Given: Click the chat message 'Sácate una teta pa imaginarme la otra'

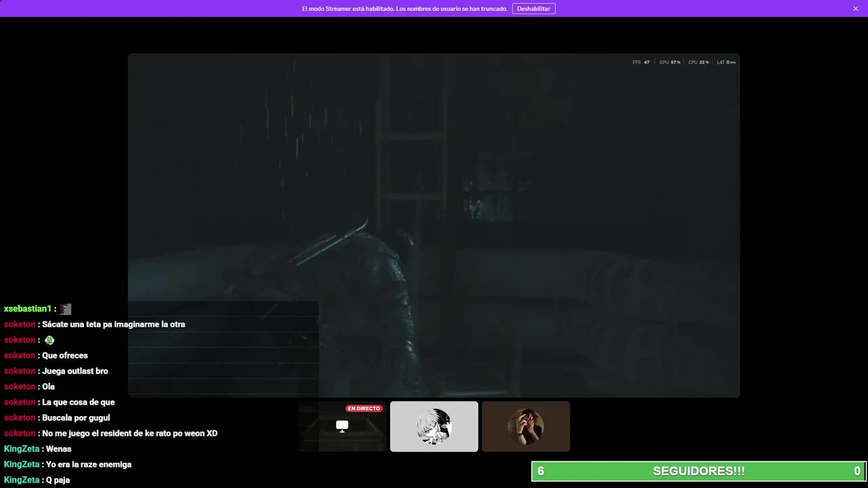Looking at the screenshot, I should click(113, 325).
